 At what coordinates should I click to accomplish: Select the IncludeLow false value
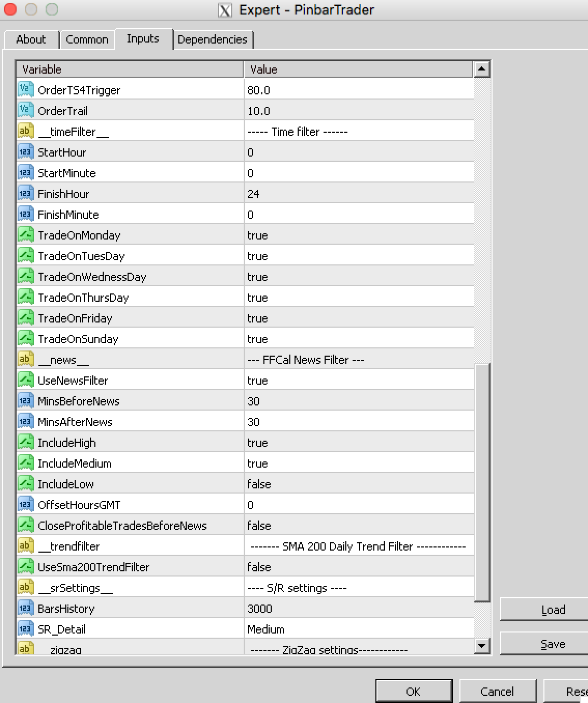pos(259,484)
